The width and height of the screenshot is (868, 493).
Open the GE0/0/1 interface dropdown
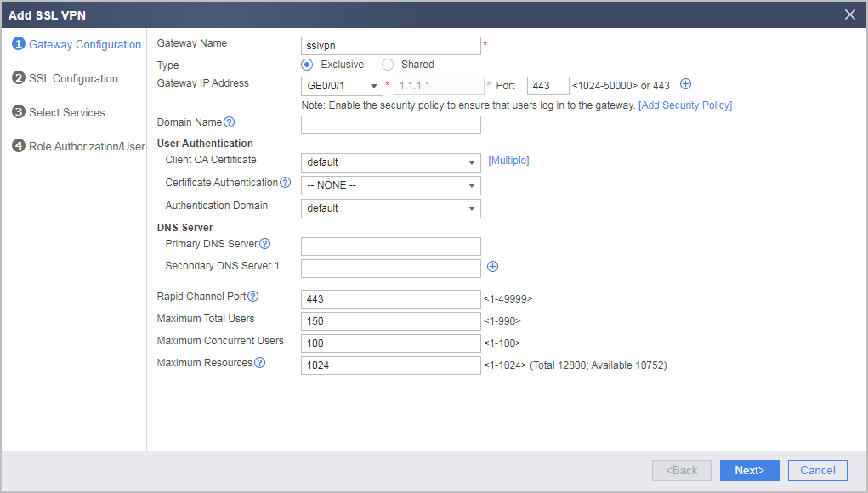click(342, 86)
